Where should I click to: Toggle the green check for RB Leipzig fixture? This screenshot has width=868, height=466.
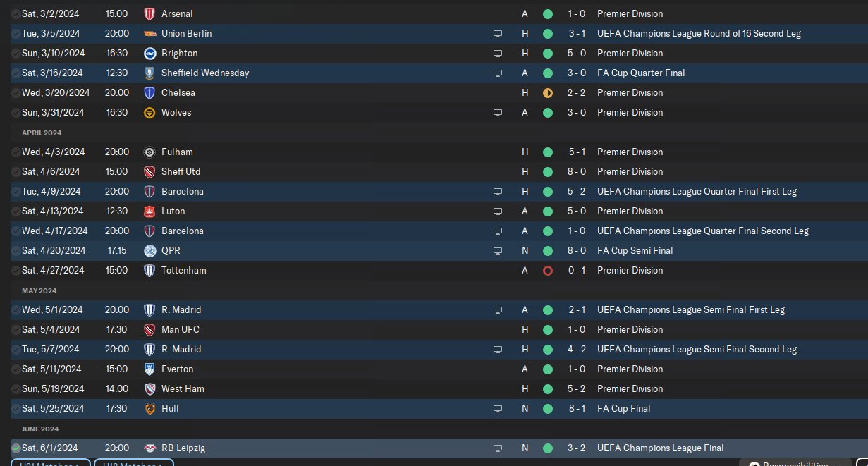16,448
